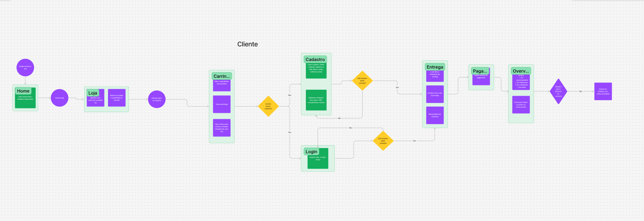Select the 'Informações estão corretas?' diamond beside Cadastro

pos(362,81)
